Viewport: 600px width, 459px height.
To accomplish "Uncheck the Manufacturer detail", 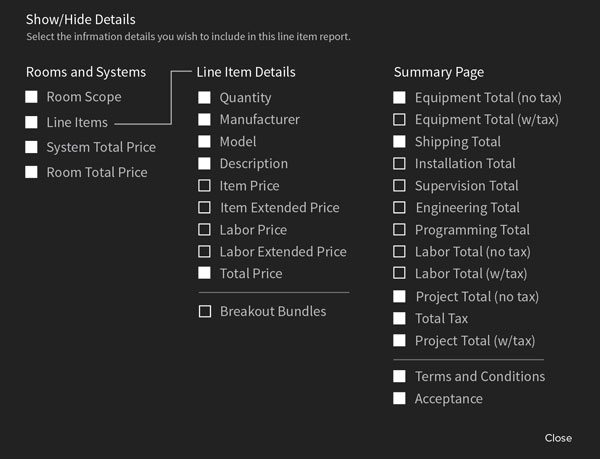I will (204, 119).
